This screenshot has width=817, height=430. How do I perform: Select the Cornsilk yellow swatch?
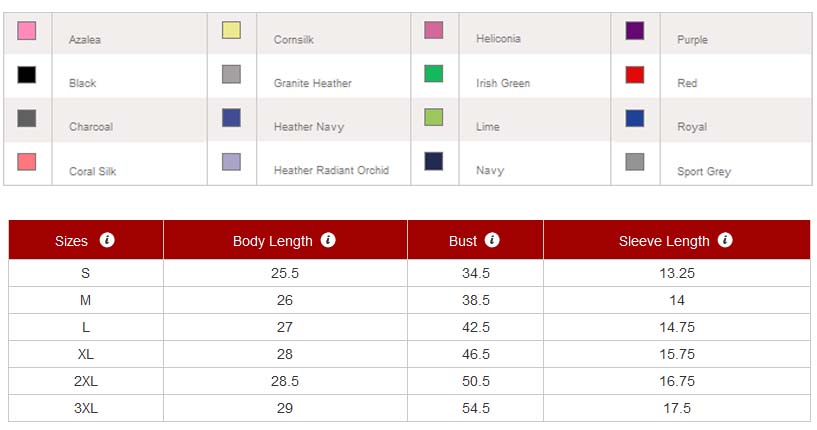(x=231, y=31)
